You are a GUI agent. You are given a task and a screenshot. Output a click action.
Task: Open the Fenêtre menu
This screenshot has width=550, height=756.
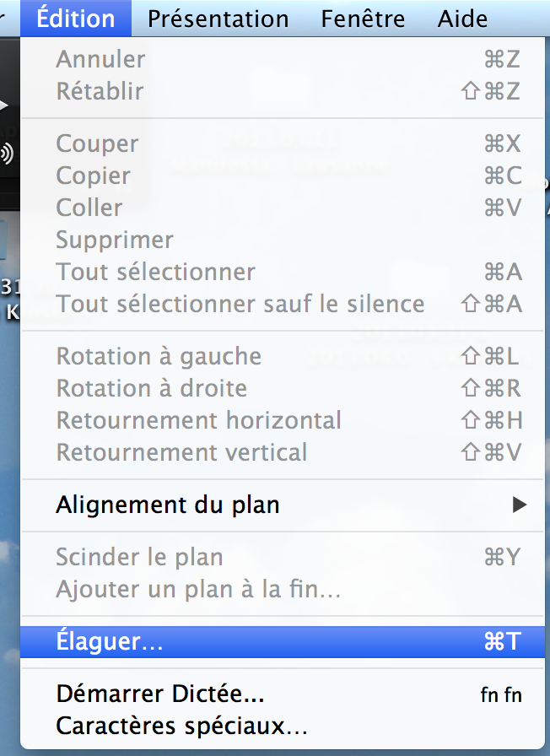coord(363,19)
